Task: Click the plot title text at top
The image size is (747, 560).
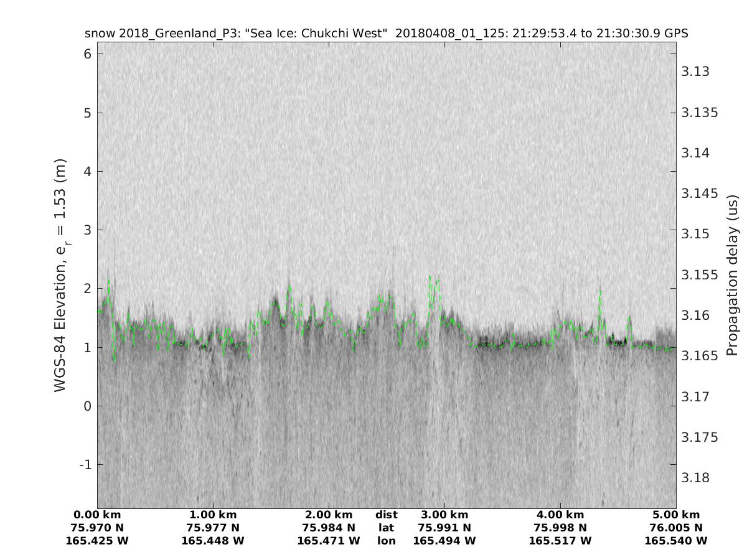Action: [x=386, y=33]
